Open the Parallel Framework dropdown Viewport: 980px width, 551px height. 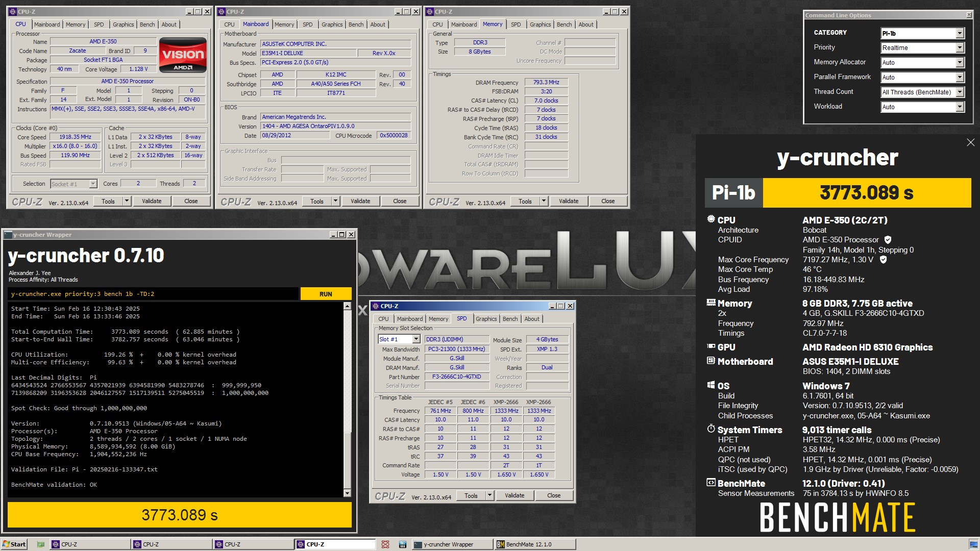[960, 78]
